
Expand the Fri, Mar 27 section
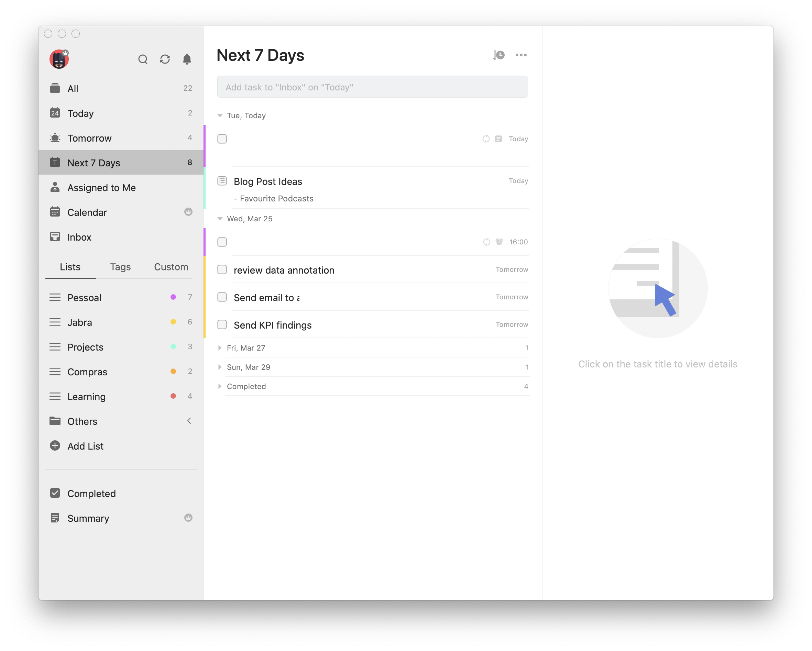[x=220, y=348]
